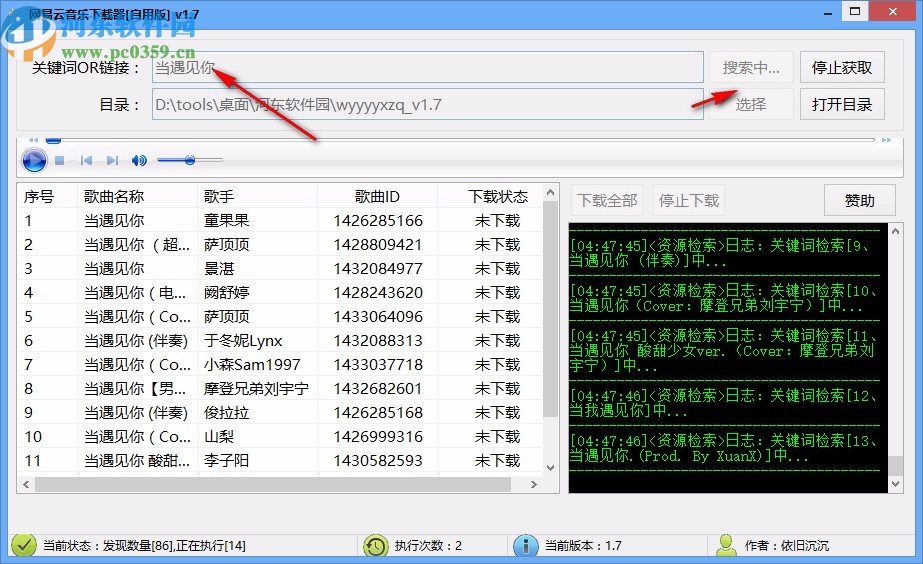Sort by the 序号 column header
Screen dimensions: 923x564
[48, 196]
